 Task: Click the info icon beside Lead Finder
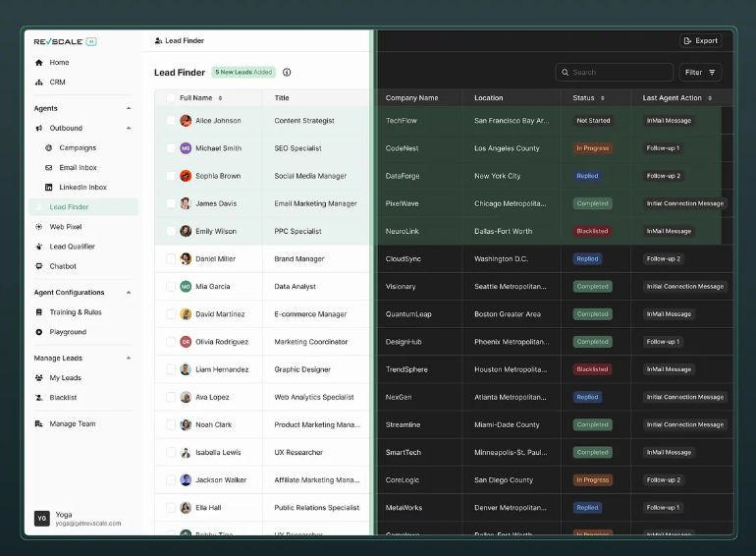pyautogui.click(x=287, y=73)
